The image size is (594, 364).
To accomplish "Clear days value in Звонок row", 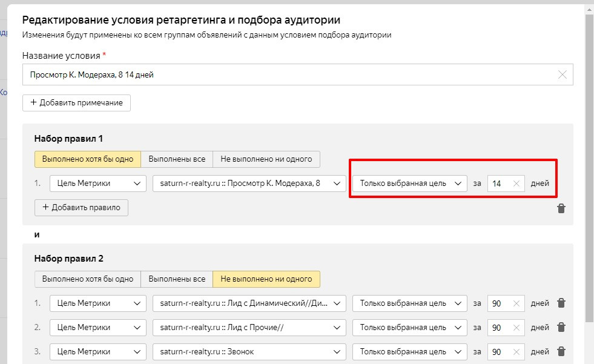I will click(x=516, y=352).
